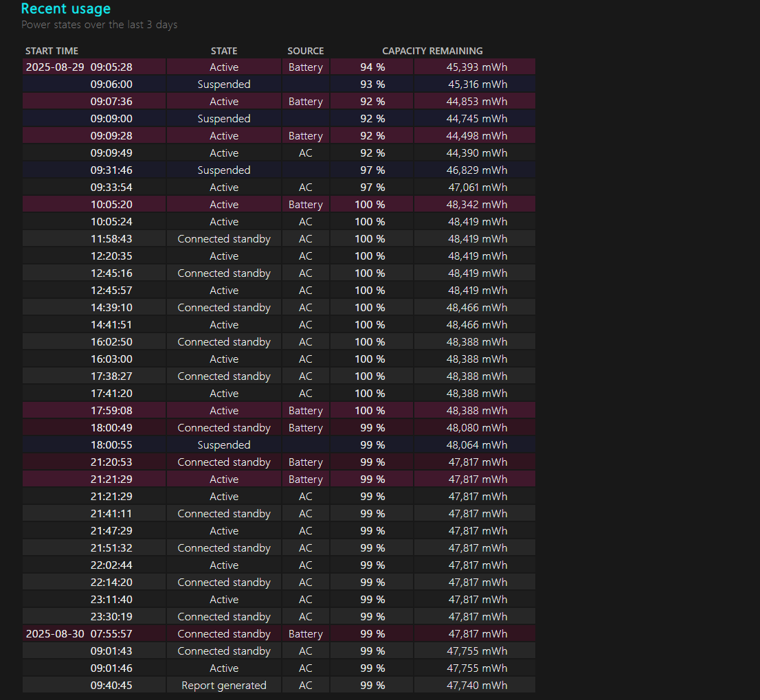Screen dimensions: 760x700
Task: Click the 09:09:28 start time
Action: click(x=111, y=136)
